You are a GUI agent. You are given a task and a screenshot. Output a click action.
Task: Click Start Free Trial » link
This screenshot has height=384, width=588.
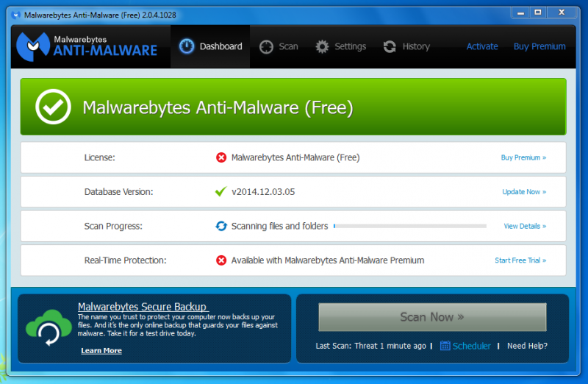coord(520,260)
